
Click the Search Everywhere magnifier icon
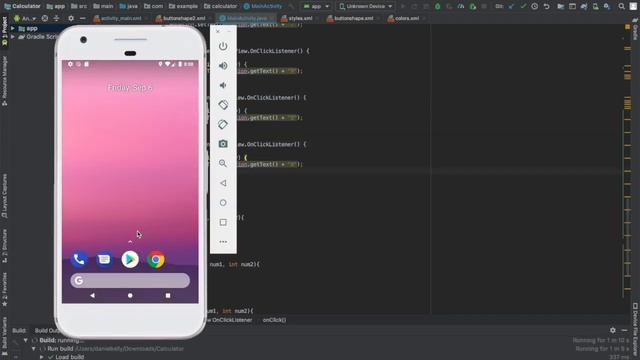tap(621, 6)
